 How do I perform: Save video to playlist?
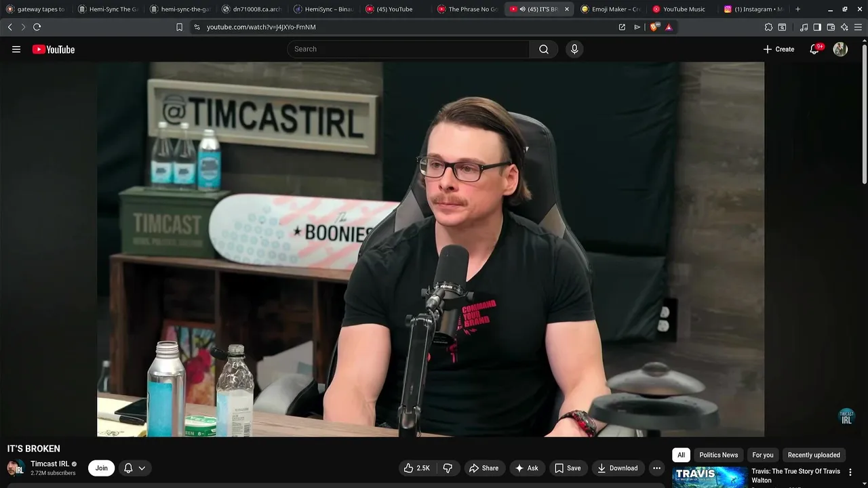click(x=568, y=468)
